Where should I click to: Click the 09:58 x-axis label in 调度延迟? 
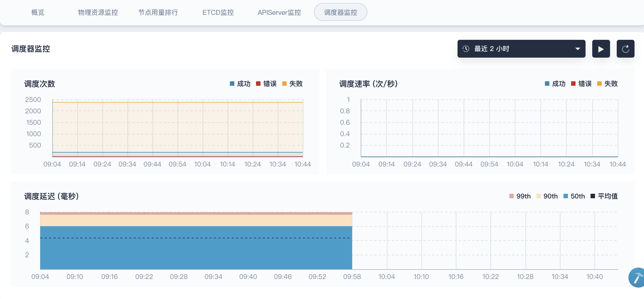(x=352, y=276)
